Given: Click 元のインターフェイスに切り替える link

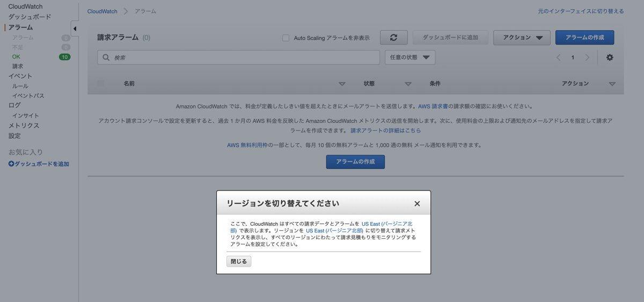Looking at the screenshot, I should [x=581, y=11].
